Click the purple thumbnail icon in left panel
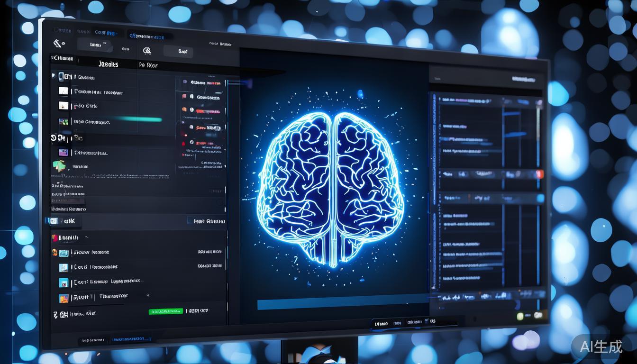The image size is (637, 364). pos(63,153)
